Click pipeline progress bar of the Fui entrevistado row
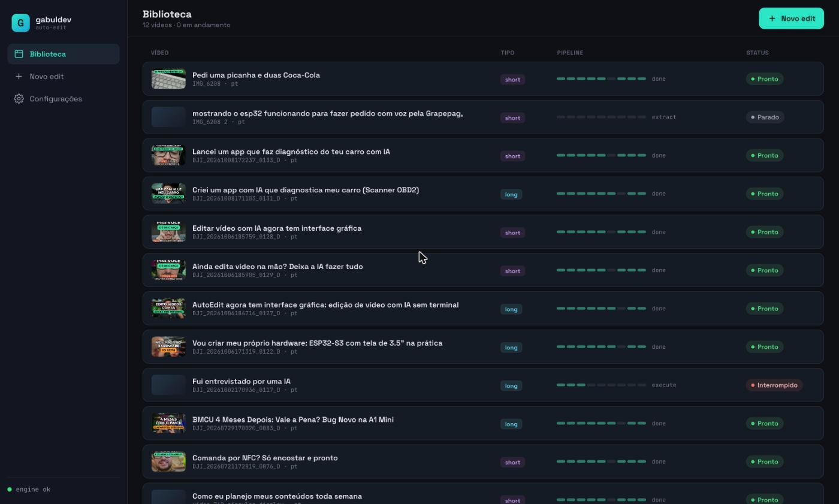 (601, 385)
